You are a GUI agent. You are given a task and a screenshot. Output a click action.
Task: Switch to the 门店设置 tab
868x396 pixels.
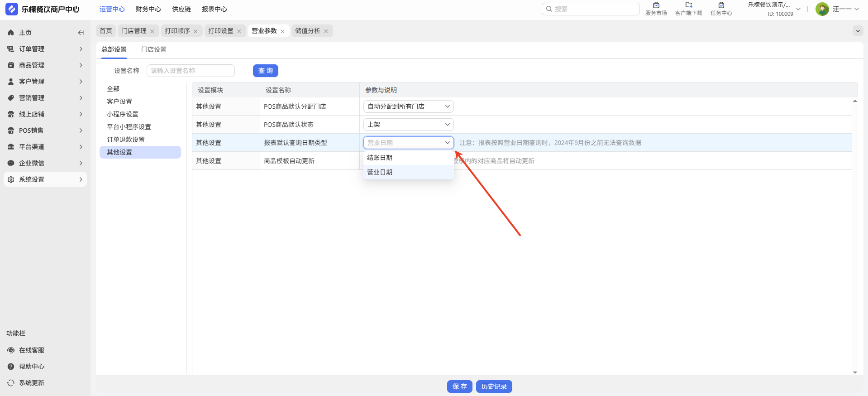[x=154, y=49]
